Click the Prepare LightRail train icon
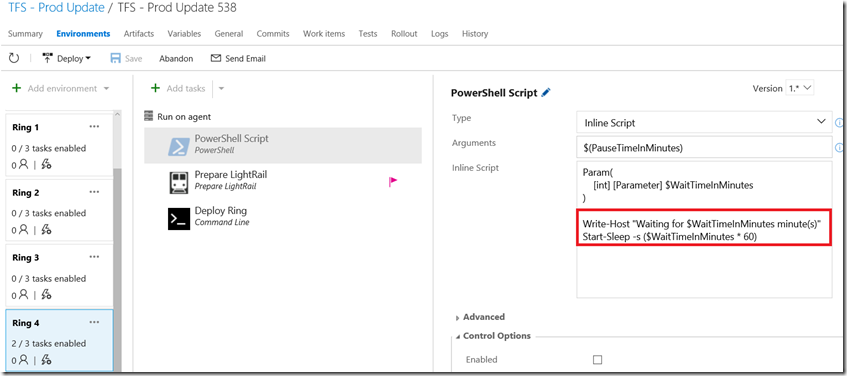 point(179,183)
